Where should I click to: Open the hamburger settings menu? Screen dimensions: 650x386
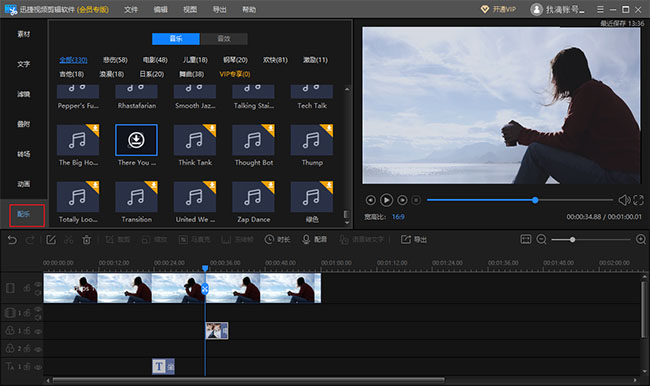click(600, 9)
